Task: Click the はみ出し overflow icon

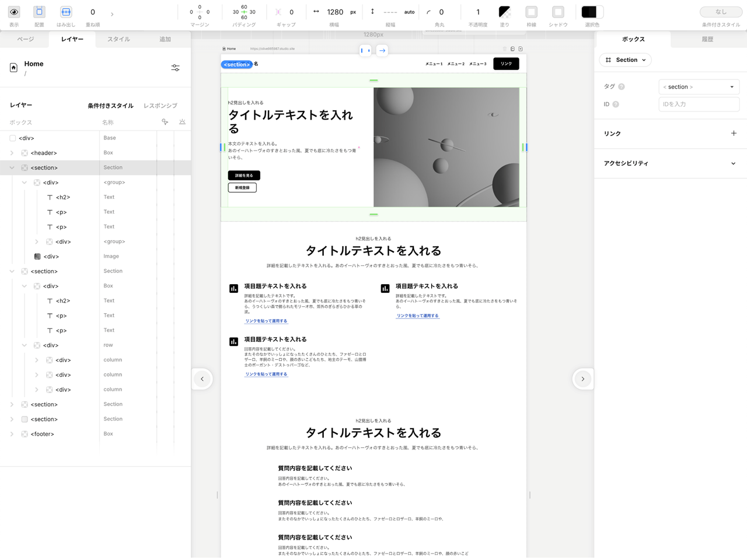Action: coord(66,12)
